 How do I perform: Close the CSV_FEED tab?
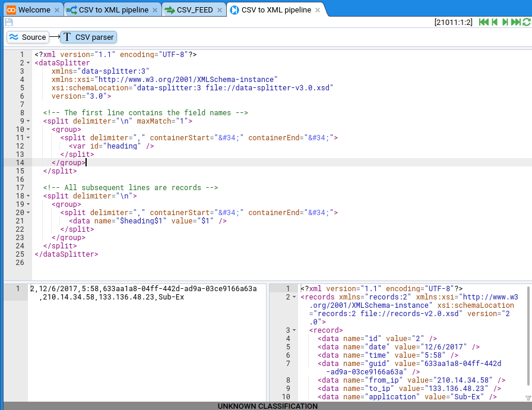click(x=220, y=10)
